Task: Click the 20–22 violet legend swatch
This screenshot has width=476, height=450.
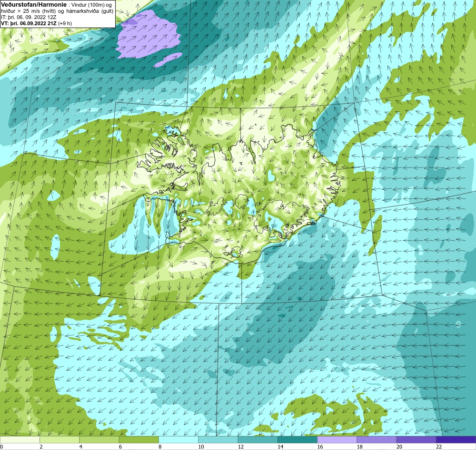Action: pos(416,440)
